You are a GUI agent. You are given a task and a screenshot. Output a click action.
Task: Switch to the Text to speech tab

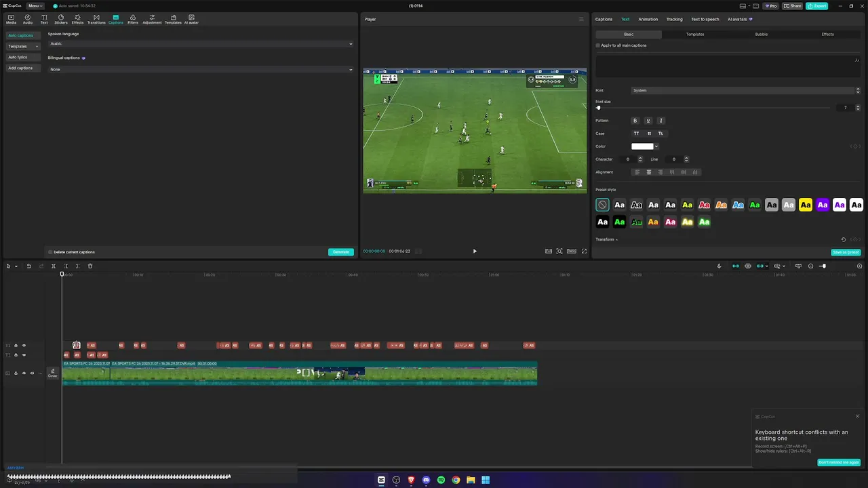point(705,19)
